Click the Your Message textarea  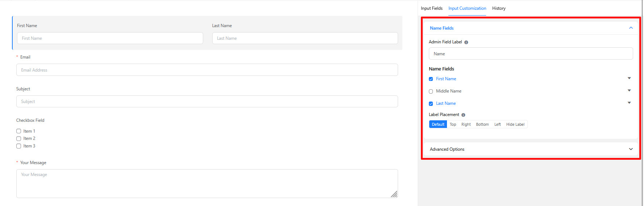(x=207, y=184)
